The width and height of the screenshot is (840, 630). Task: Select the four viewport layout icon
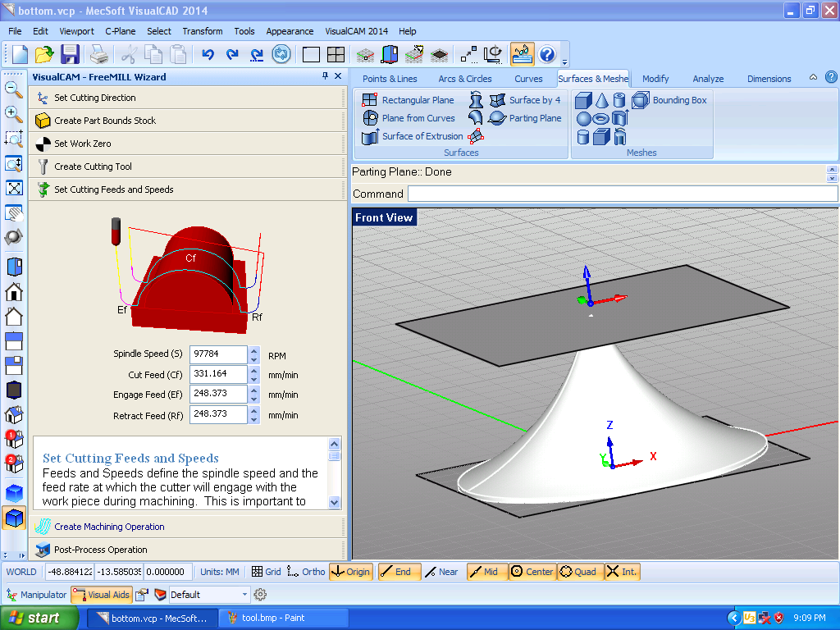click(336, 54)
